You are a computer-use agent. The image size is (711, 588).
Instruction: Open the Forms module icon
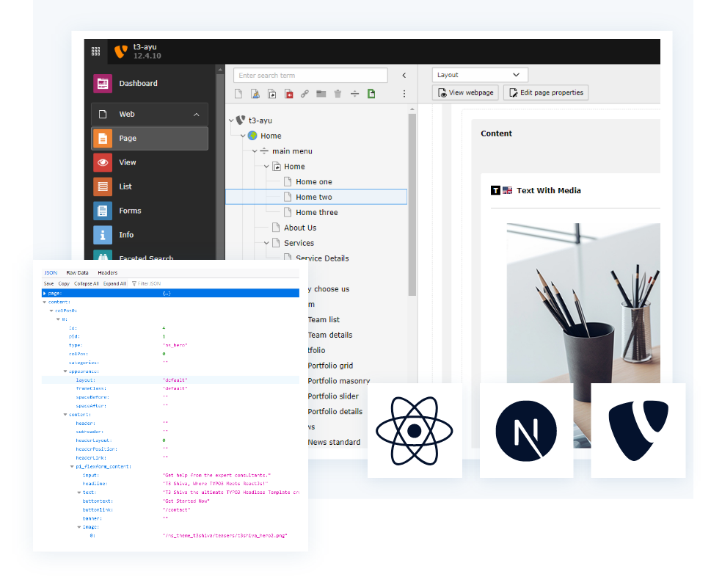[x=103, y=211]
